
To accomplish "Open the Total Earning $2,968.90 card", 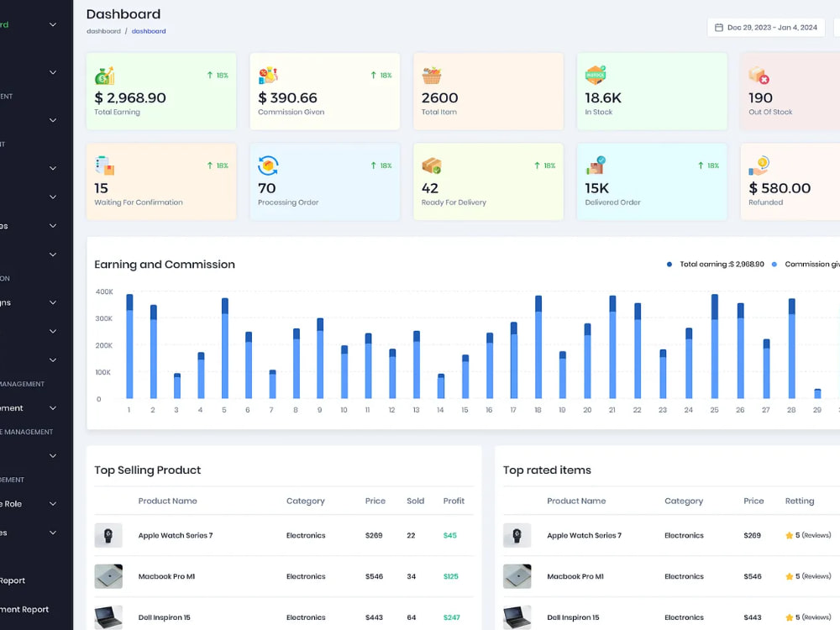I will (161, 91).
